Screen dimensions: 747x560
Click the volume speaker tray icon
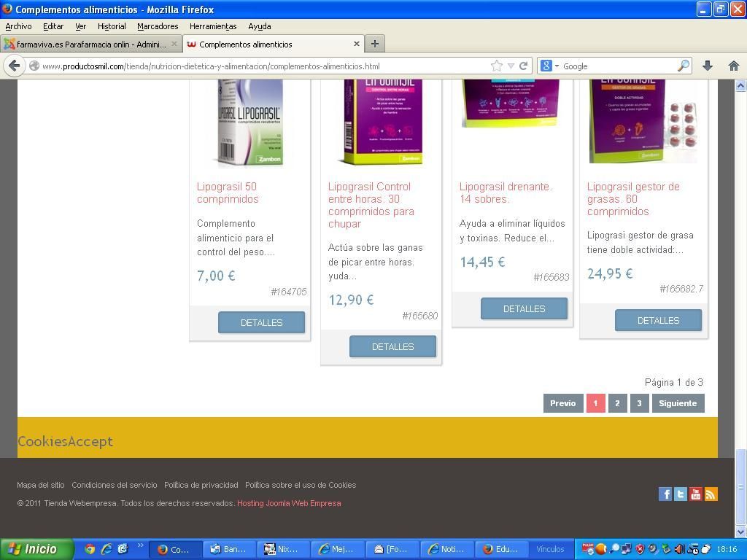(x=680, y=549)
